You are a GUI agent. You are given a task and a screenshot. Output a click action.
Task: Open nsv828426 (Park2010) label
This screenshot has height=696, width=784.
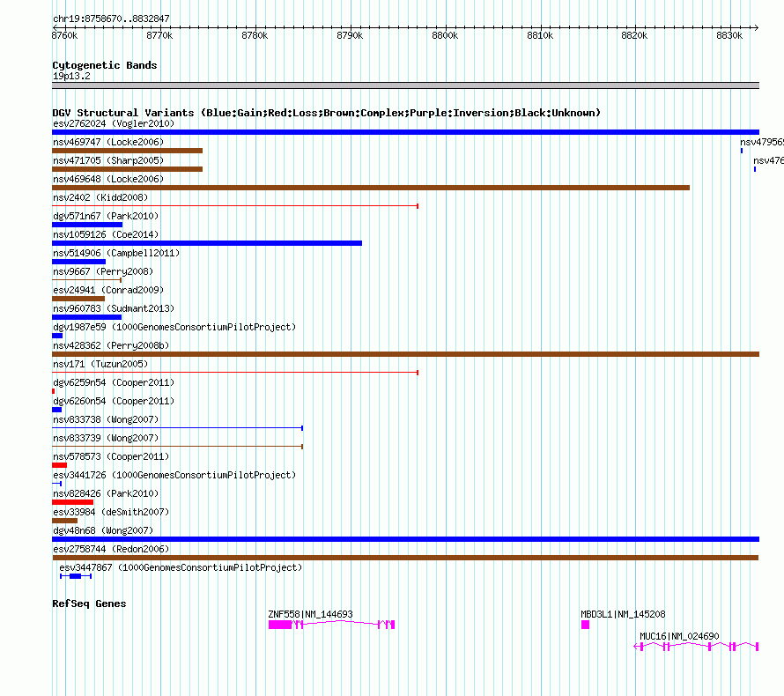tap(106, 493)
